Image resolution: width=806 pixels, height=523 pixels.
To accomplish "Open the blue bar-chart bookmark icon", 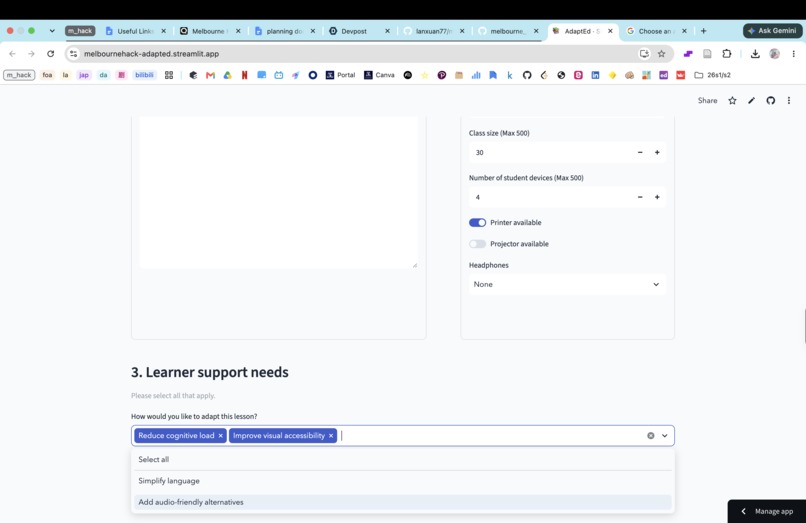I will [x=476, y=75].
